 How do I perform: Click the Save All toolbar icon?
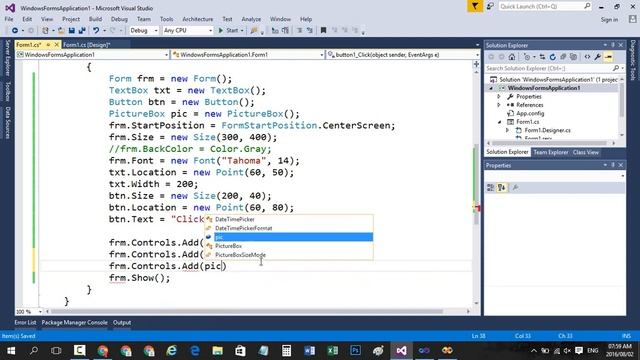pyautogui.click(x=82, y=31)
